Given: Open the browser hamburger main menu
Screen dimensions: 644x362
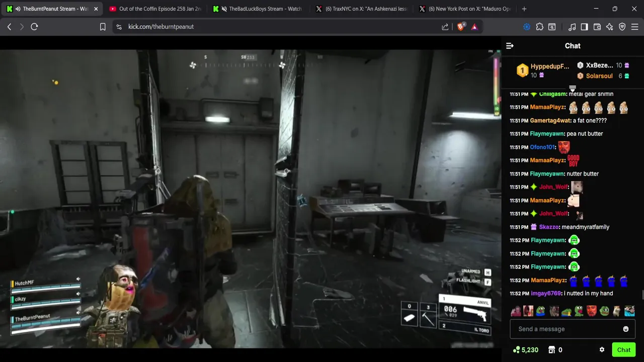Looking at the screenshot, I should point(635,27).
